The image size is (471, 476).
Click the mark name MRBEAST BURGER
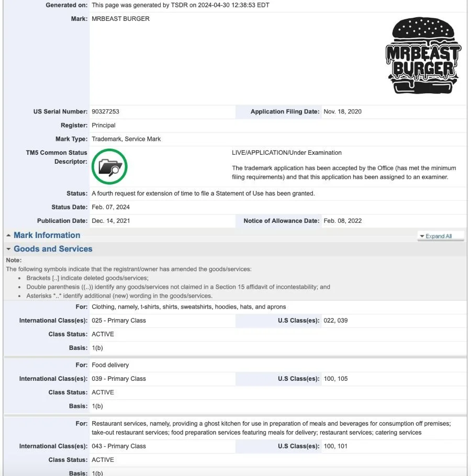(x=120, y=19)
